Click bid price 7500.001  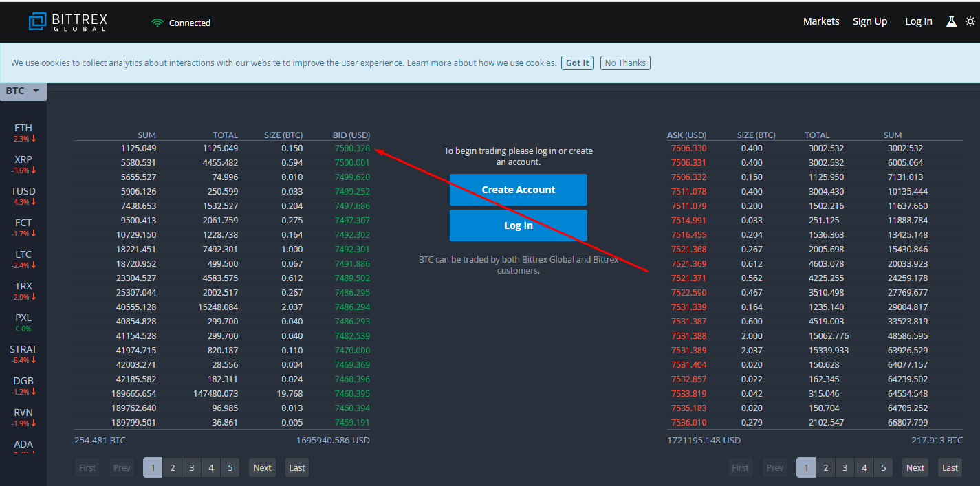[x=352, y=162]
